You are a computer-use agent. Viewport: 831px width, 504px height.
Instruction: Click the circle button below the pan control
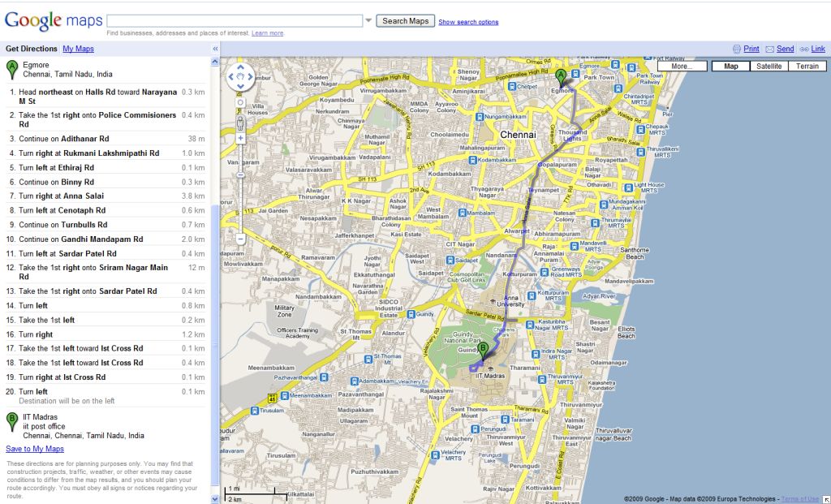tap(240, 103)
